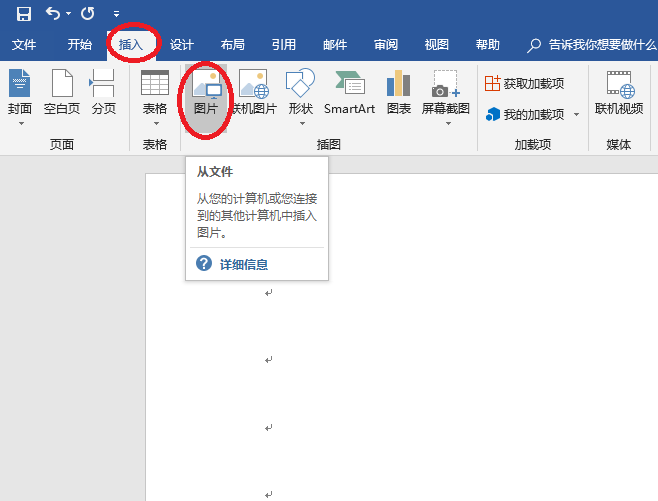Insert a chart with 图表
The width and height of the screenshot is (658, 501).
tap(399, 91)
